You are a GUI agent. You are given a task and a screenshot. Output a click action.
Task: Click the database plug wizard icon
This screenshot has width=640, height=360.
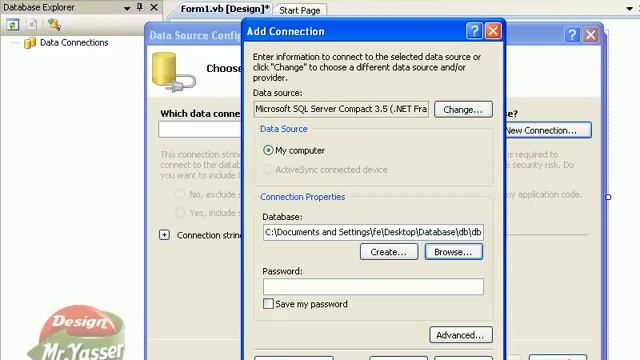click(173, 72)
